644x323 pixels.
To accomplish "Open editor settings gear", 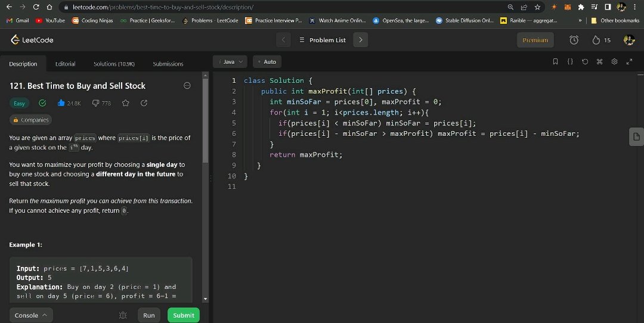I will pyautogui.click(x=614, y=61).
